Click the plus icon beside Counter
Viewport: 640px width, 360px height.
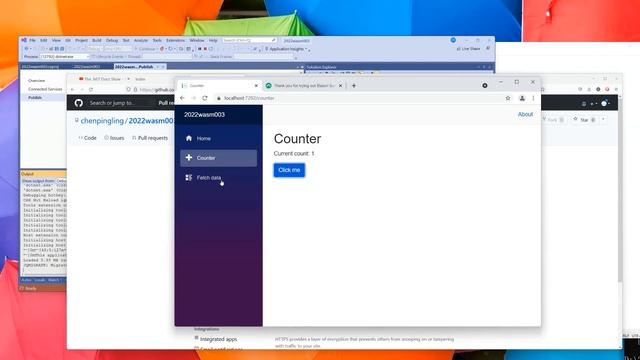(x=189, y=158)
